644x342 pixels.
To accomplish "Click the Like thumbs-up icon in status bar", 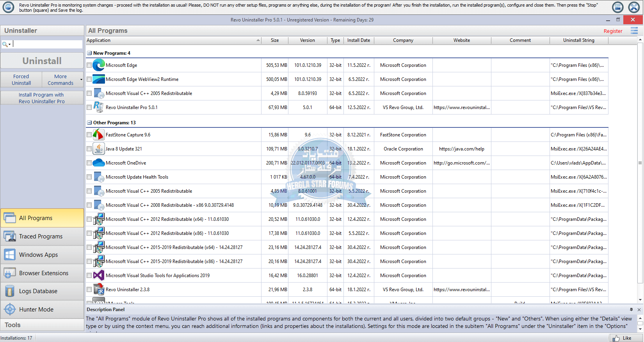I will point(616,338).
